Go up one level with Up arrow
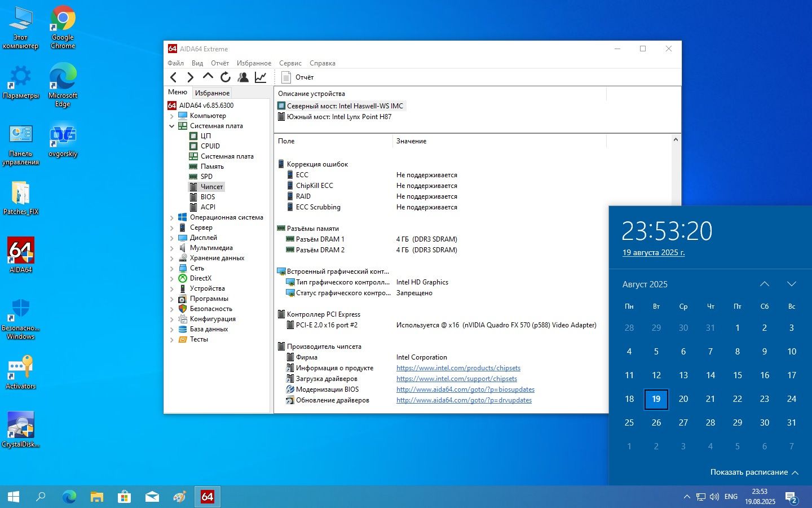Screen dimensions: 812x508 (x=208, y=76)
